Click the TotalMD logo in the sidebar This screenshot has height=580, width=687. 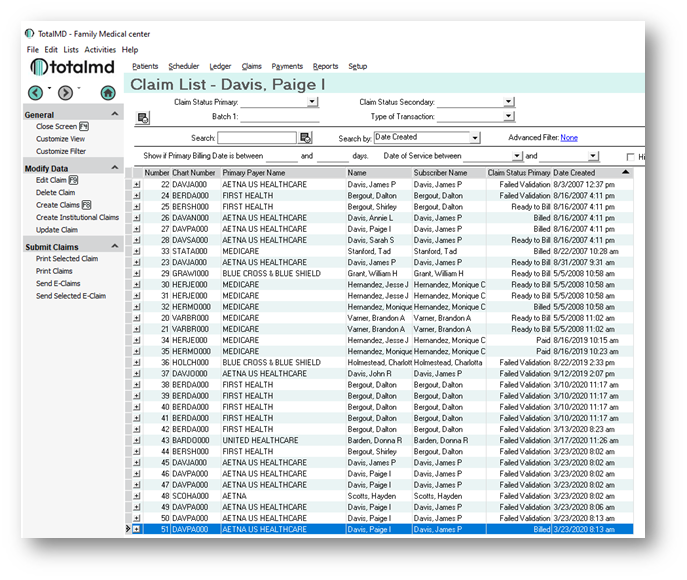pyautogui.click(x=72, y=67)
